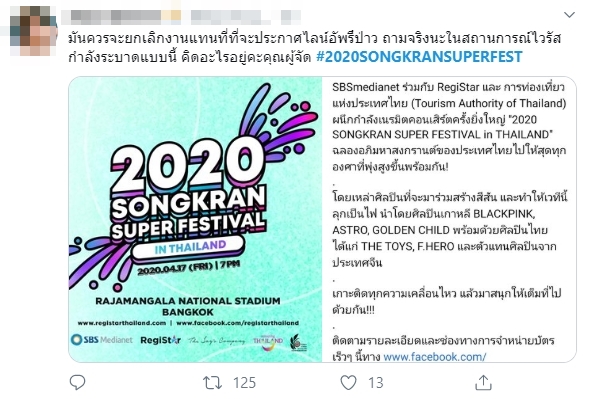Click the Amazing Thailand logo on poster
Viewport: 591px width, 399px height.
[268, 341]
